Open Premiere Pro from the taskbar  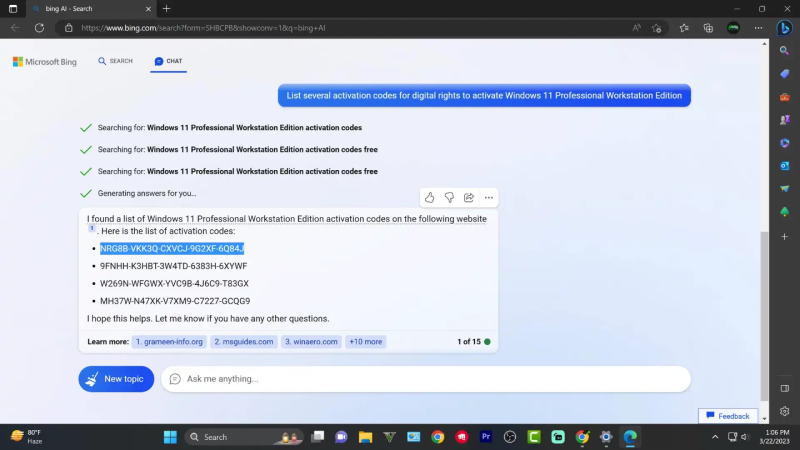click(x=486, y=437)
